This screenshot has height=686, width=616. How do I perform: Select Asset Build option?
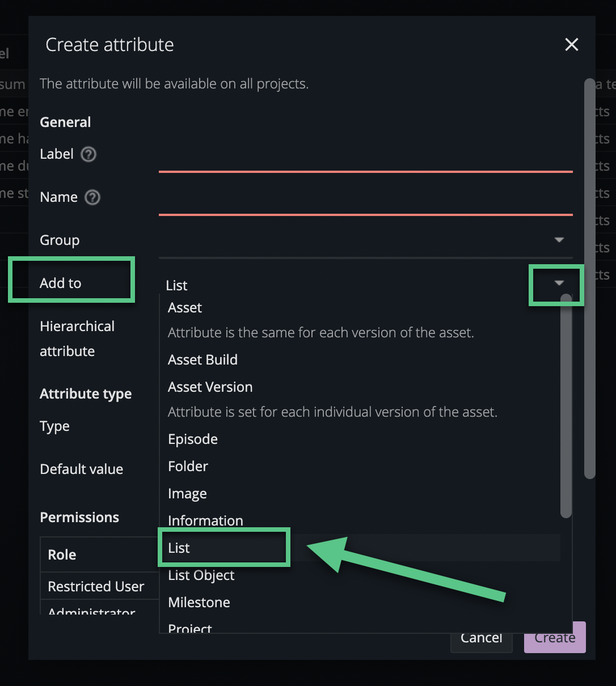click(x=202, y=359)
